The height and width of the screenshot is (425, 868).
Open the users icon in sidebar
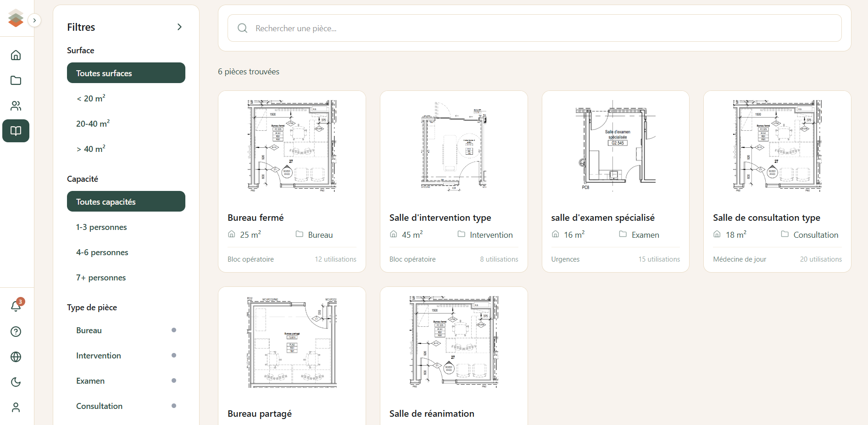pos(16,106)
